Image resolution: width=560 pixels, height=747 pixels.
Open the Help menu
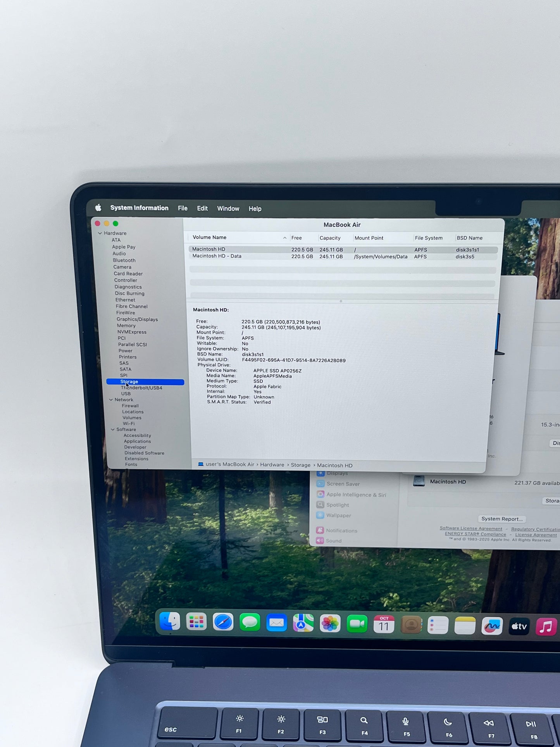click(255, 209)
